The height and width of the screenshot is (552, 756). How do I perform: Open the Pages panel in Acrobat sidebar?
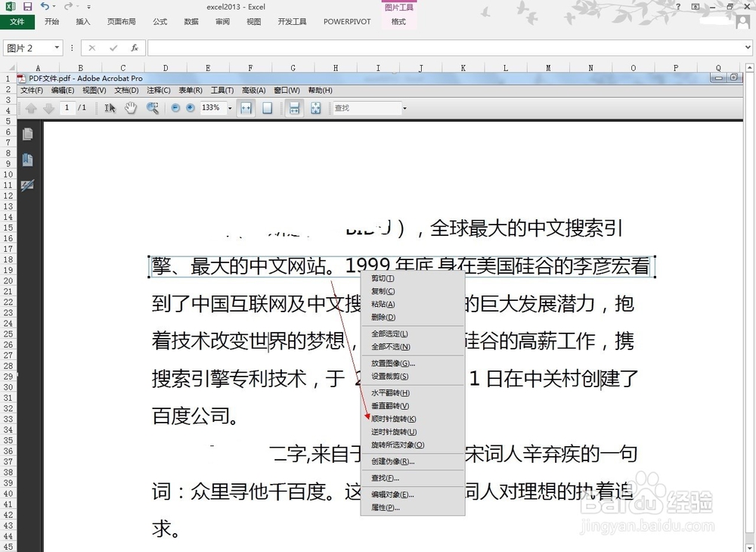click(27, 134)
